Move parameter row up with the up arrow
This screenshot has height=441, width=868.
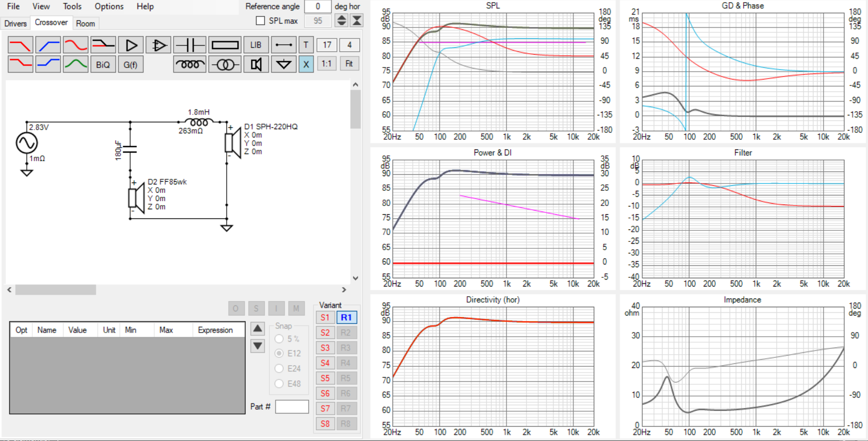coord(258,328)
